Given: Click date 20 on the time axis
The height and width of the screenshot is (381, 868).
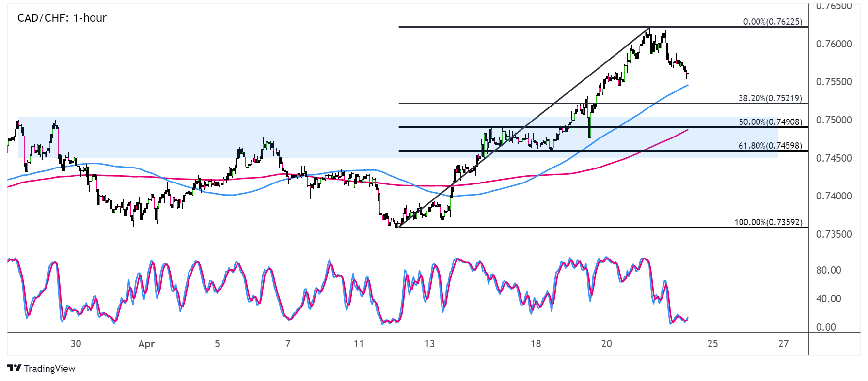Looking at the screenshot, I should 606,344.
